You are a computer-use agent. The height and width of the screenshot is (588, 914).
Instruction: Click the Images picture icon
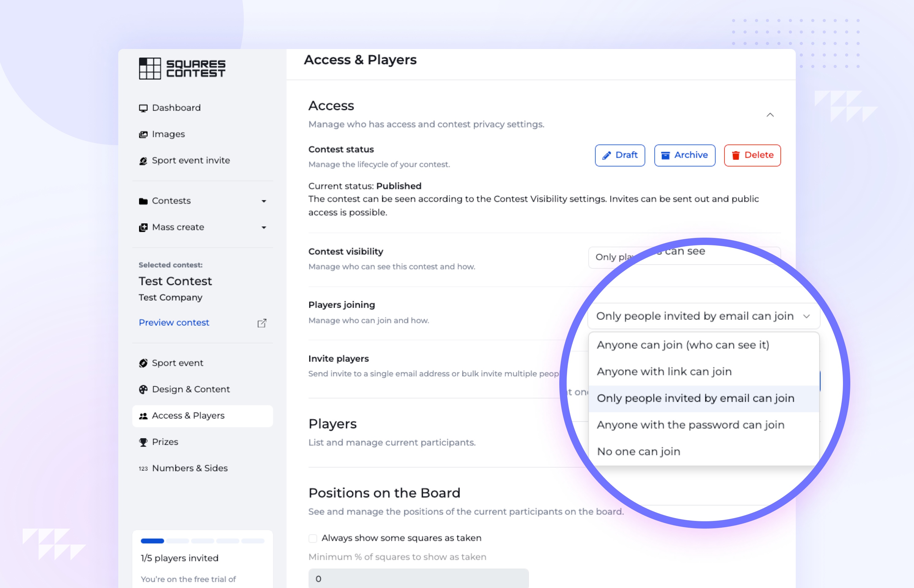[x=143, y=134]
